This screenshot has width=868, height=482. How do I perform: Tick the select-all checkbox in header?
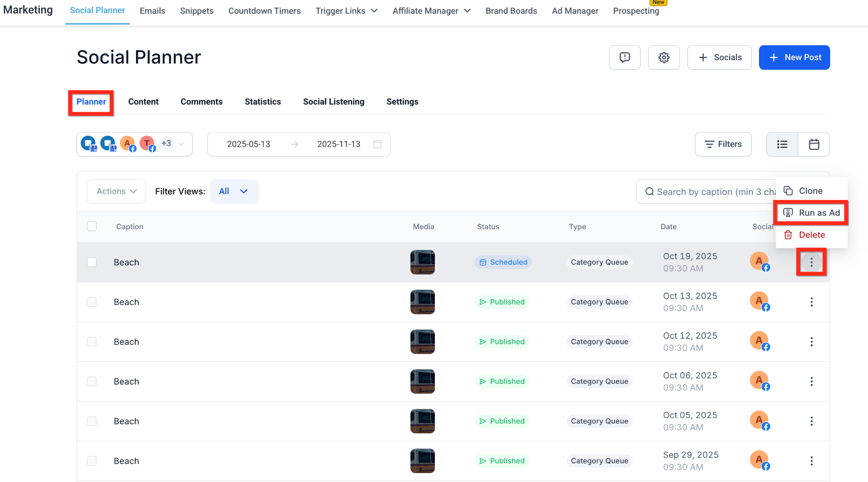click(x=92, y=226)
